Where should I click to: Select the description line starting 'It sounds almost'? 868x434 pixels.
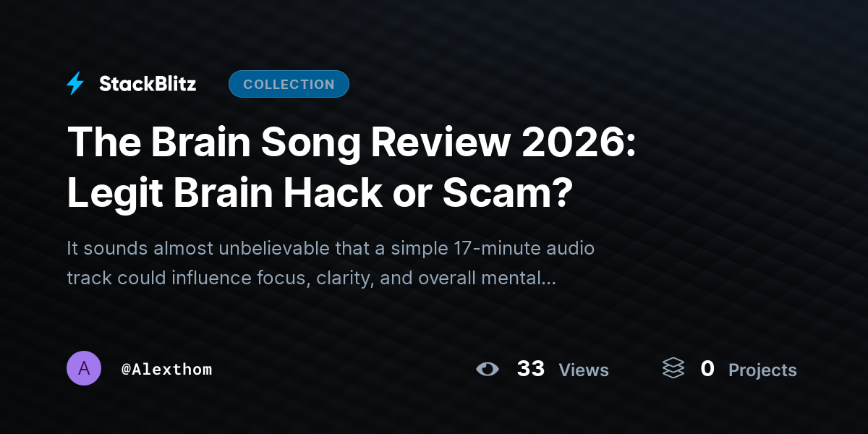331,249
